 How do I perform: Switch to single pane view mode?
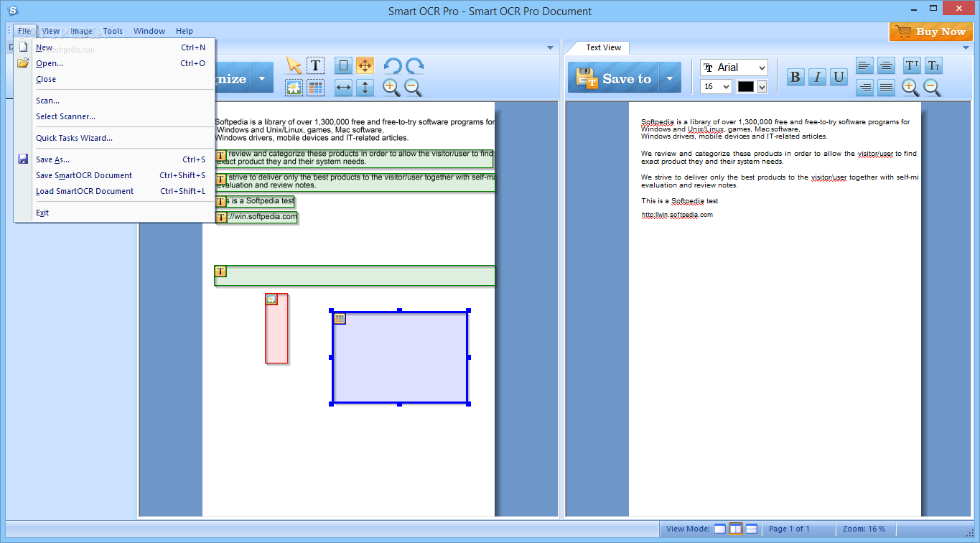tap(720, 529)
